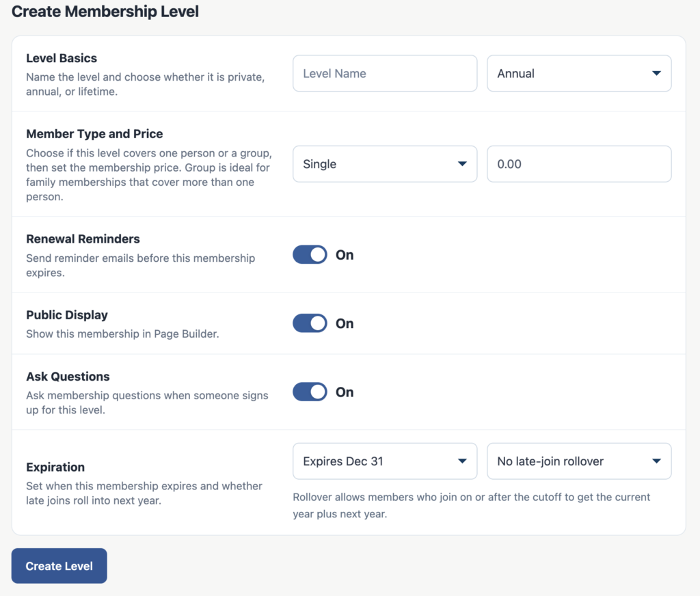Click the Ask Questions section title
Screen dimensions: 700x596
click(x=68, y=377)
